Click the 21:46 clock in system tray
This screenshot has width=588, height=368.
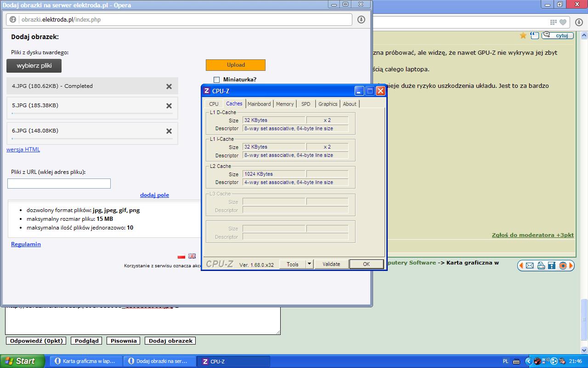[x=576, y=362]
